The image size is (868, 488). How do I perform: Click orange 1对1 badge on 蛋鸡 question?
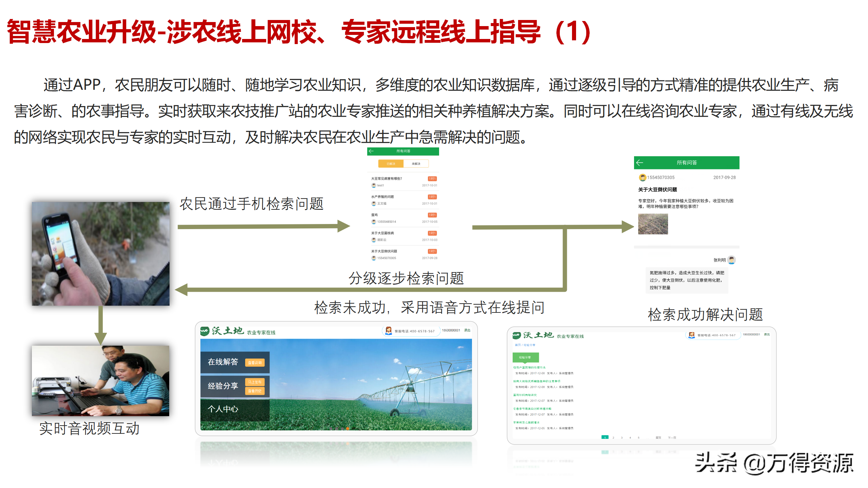tap(432, 215)
